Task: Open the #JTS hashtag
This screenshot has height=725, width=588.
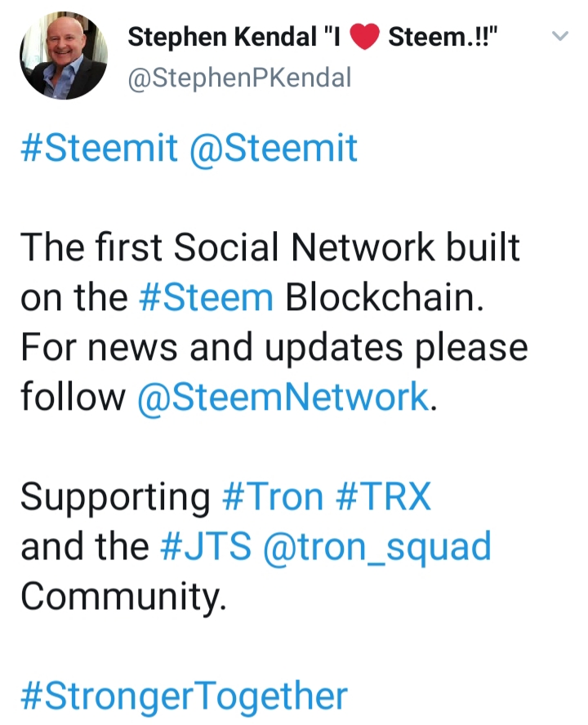Action: (x=206, y=546)
